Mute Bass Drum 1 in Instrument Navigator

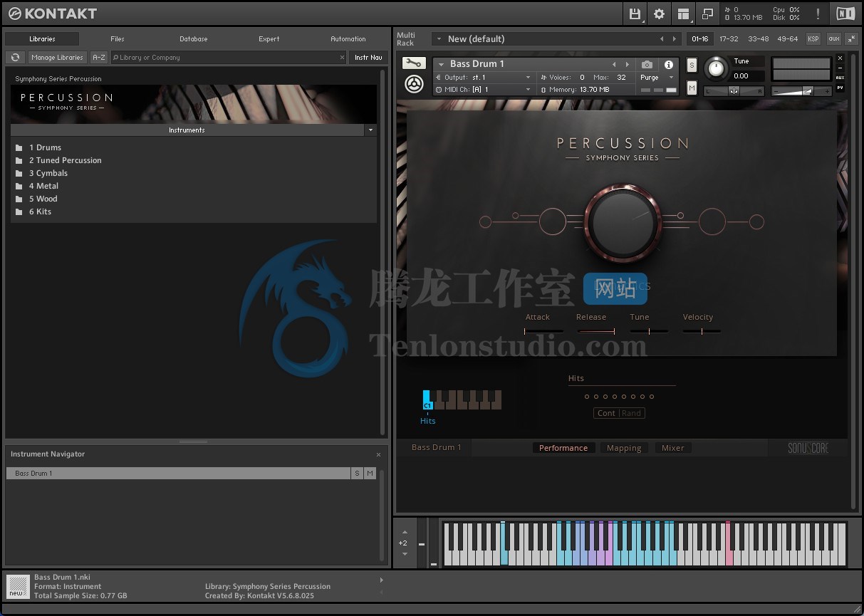[370, 474]
